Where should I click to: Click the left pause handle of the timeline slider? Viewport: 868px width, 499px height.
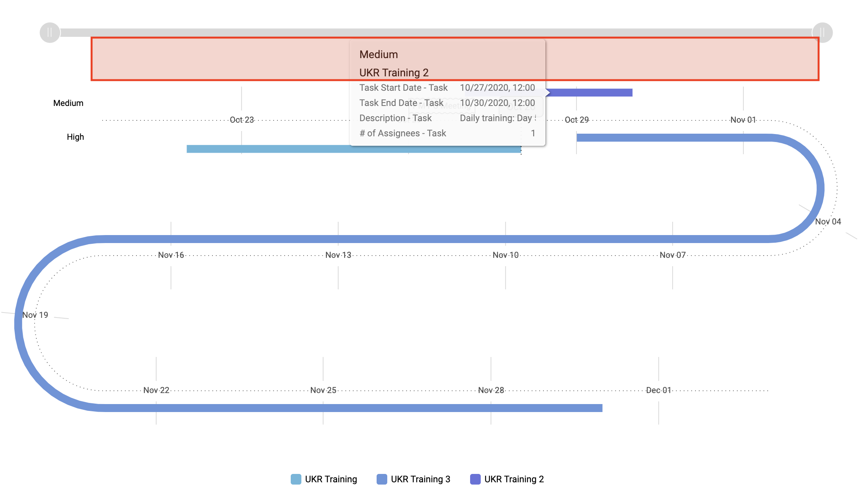point(49,32)
